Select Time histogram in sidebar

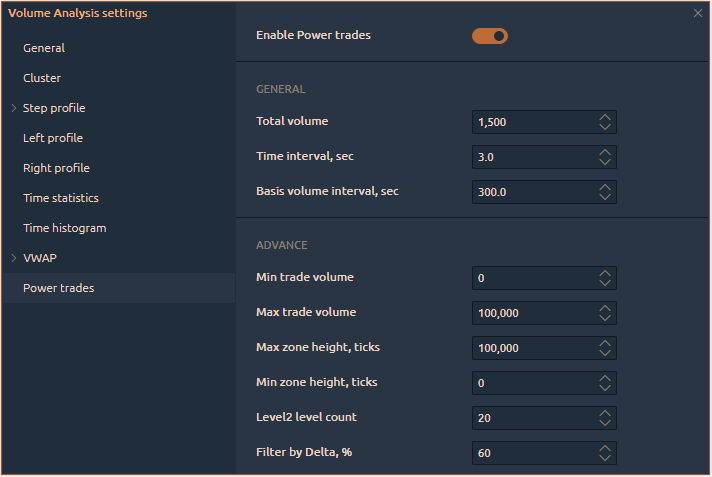(x=65, y=228)
